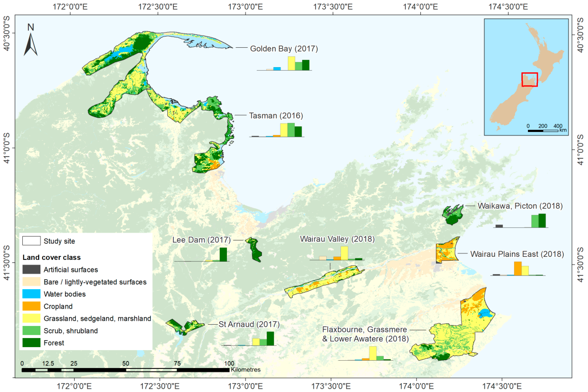Click the Artificial surfaces legend swatch
This screenshot has width=588, height=392.
(31, 270)
